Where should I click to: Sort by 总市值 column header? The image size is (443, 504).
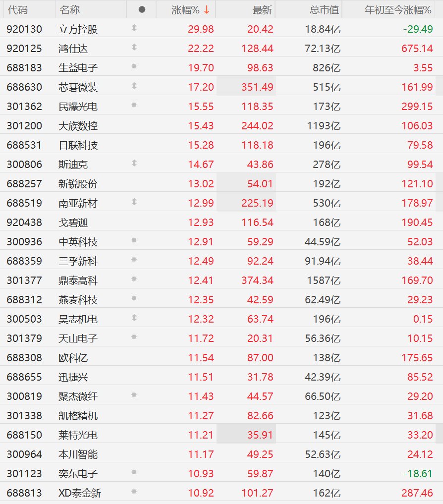pos(324,10)
